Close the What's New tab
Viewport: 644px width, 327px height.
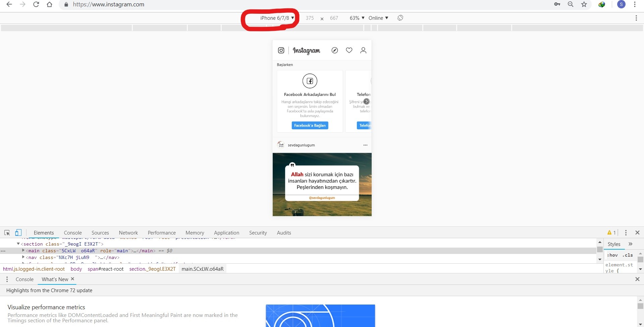point(72,279)
